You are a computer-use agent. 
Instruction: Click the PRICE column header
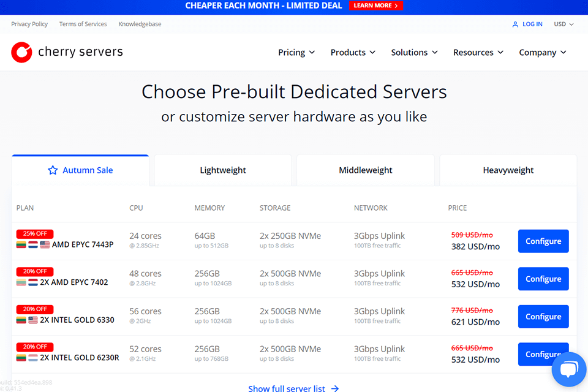[457, 208]
